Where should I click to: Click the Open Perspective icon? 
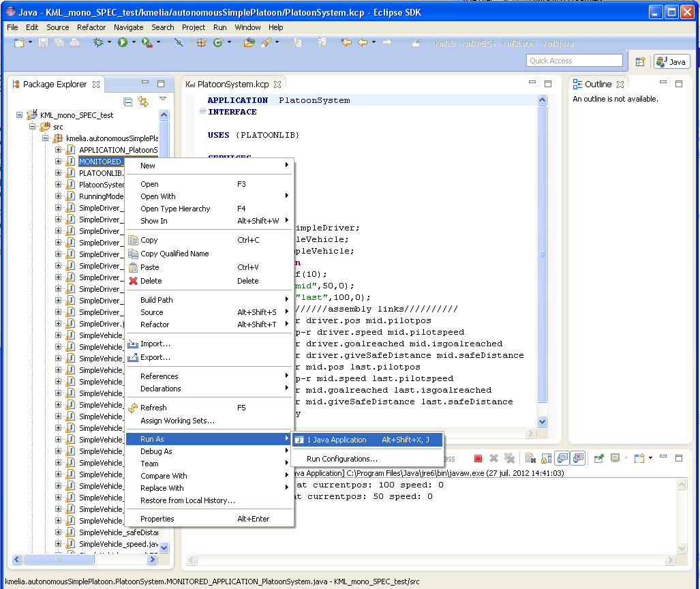(x=640, y=61)
